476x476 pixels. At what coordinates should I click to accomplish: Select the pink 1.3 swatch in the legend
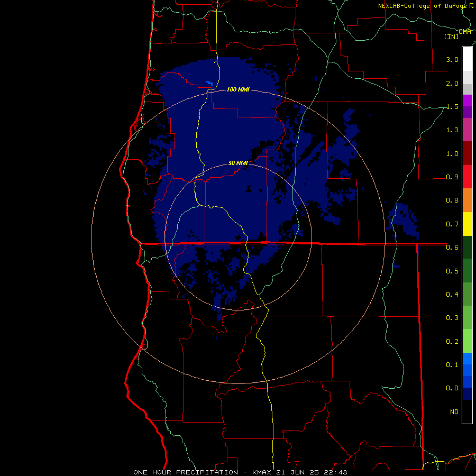pyautogui.click(x=467, y=130)
